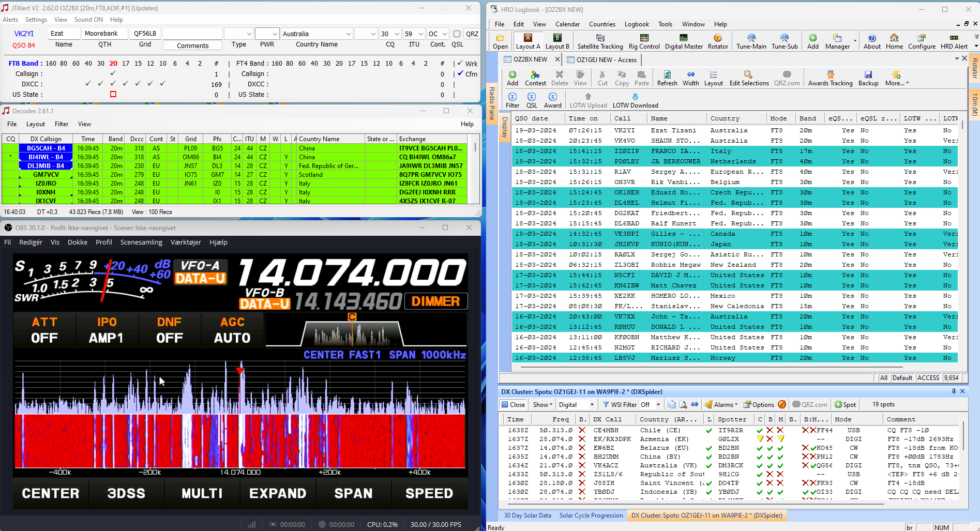
Task: Click the Award icon below the logbook toolbar
Action: (x=552, y=101)
